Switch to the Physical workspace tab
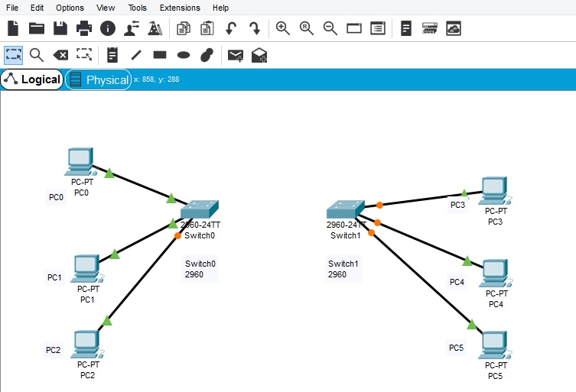The width and height of the screenshot is (576, 392). coord(99,79)
